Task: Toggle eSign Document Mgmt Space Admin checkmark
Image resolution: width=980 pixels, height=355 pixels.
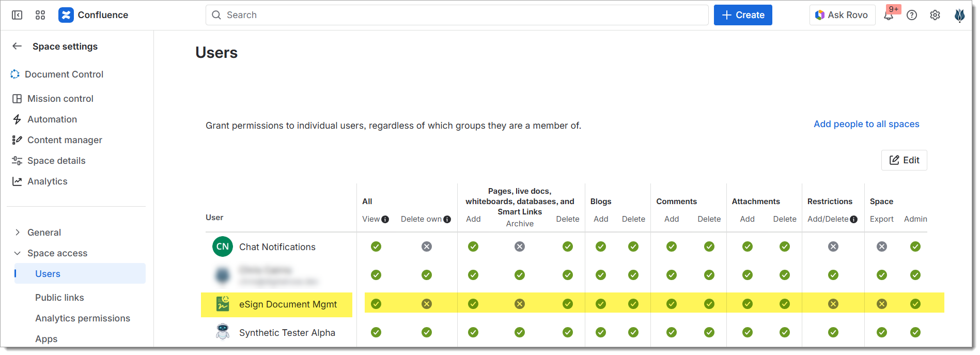Action: [915, 304]
